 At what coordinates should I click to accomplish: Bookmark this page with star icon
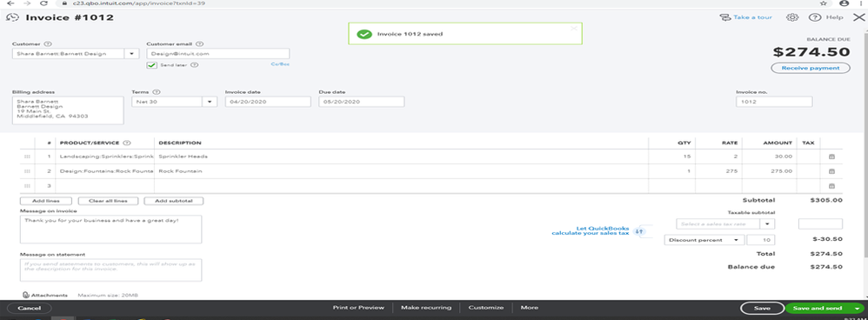pos(823,3)
